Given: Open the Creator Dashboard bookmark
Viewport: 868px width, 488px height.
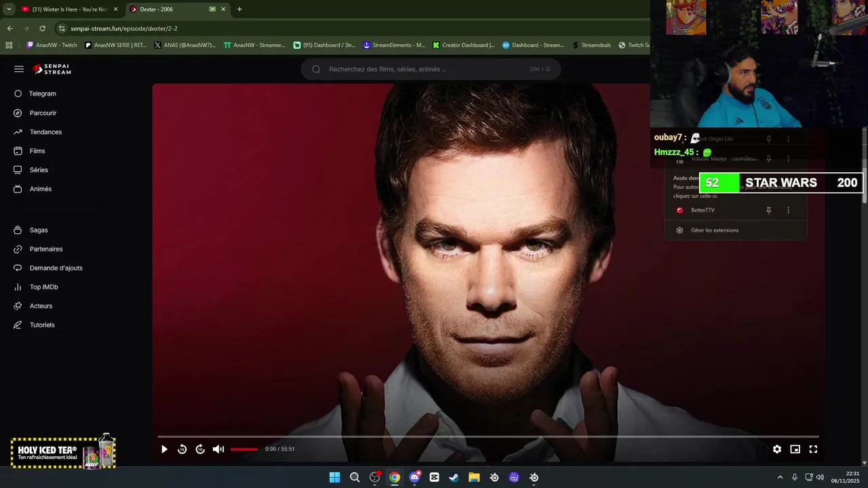Looking at the screenshot, I should pyautogui.click(x=464, y=45).
